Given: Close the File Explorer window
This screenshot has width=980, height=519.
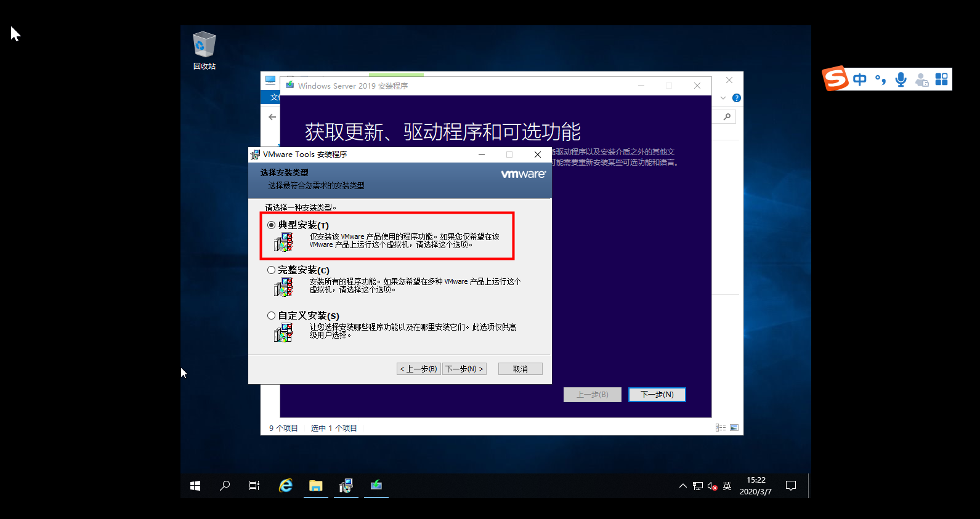Looking at the screenshot, I should [x=729, y=80].
